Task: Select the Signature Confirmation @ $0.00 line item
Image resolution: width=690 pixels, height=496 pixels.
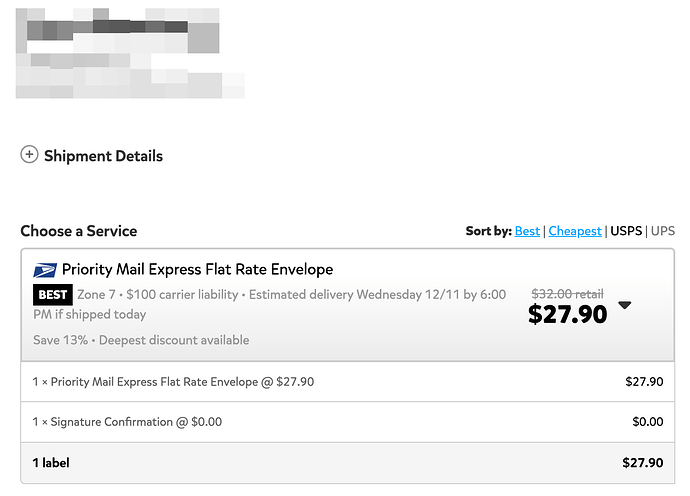Action: (128, 422)
